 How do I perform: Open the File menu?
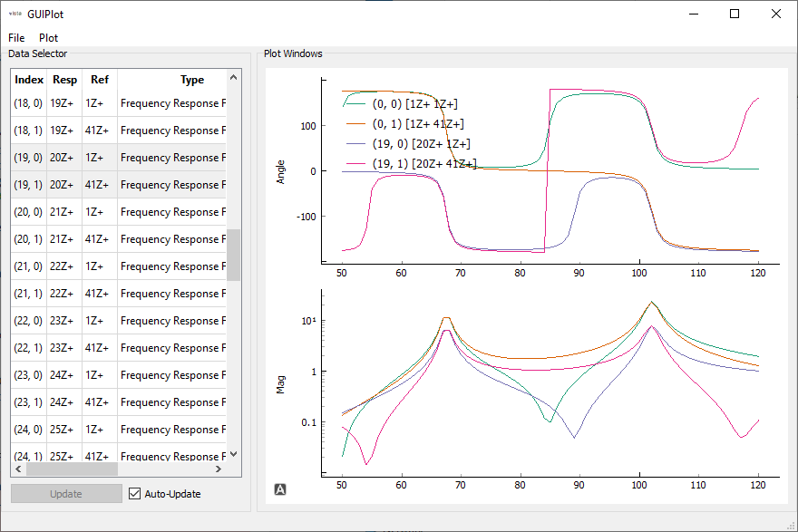tap(17, 38)
